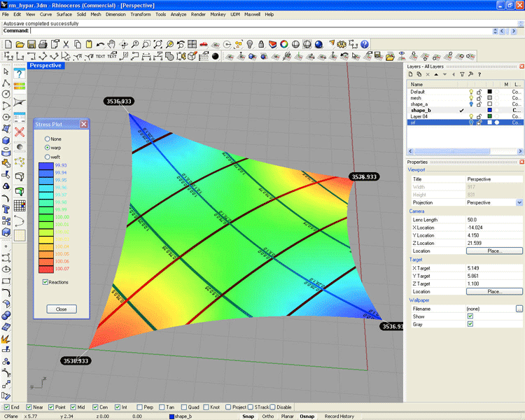Toggle the light bulb visibility for mesh layer

click(x=470, y=98)
